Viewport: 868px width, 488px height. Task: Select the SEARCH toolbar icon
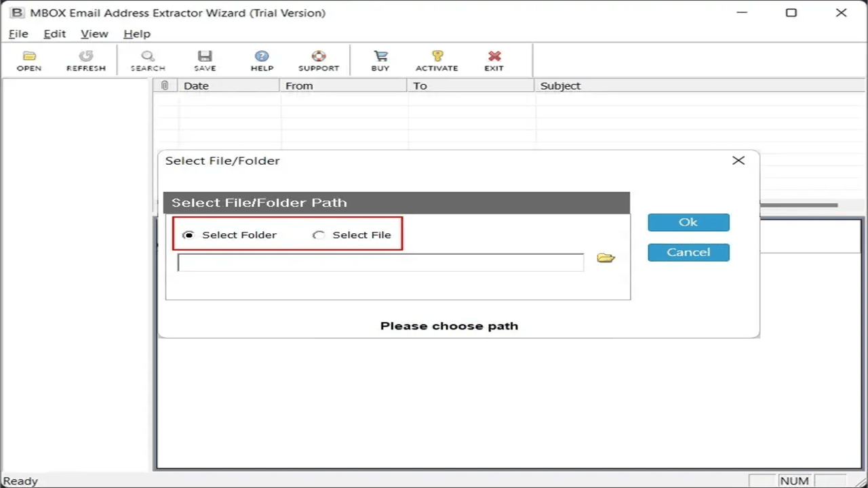148,60
